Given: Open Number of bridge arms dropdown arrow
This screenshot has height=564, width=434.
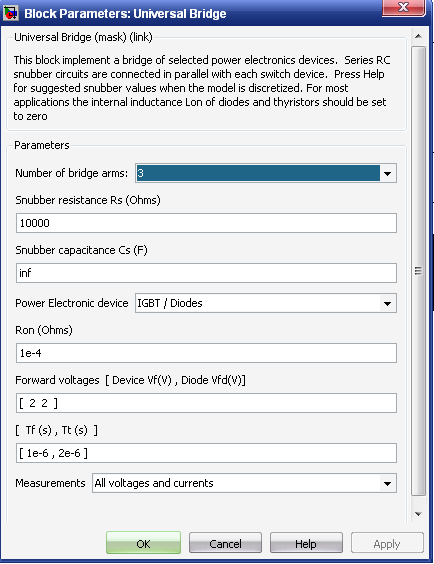Looking at the screenshot, I should click(387, 173).
